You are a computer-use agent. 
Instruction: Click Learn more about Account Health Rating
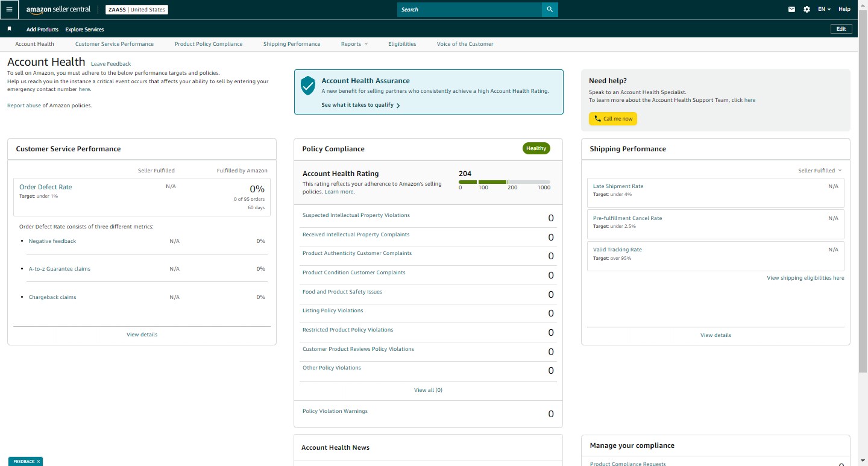click(x=339, y=192)
